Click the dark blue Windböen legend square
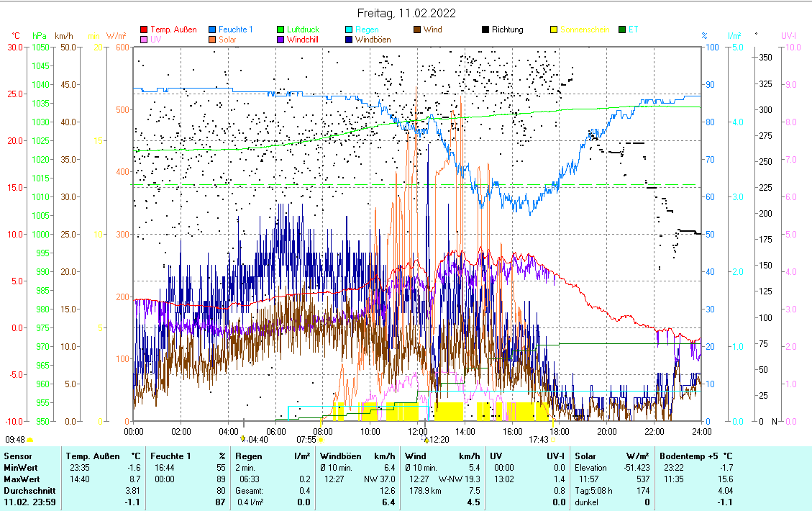Image resolution: width=812 pixels, height=511 pixels. (x=350, y=40)
